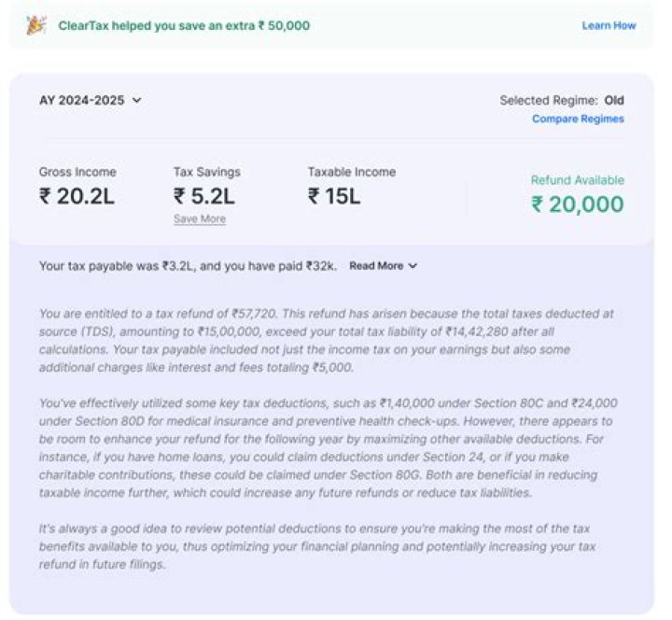Image resolution: width=672 pixels, height=620 pixels.
Task: Click the ₹ 20.2L gross income amount
Action: point(77,196)
